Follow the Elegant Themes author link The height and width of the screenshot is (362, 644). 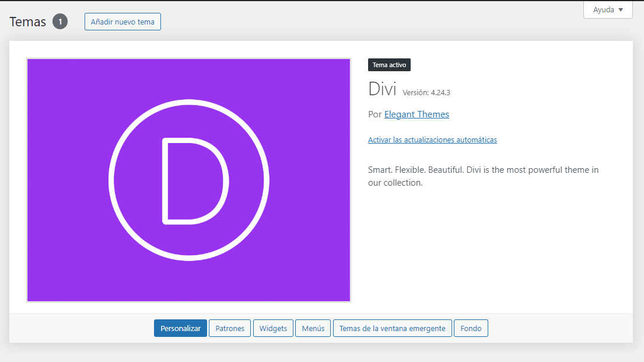pos(416,114)
